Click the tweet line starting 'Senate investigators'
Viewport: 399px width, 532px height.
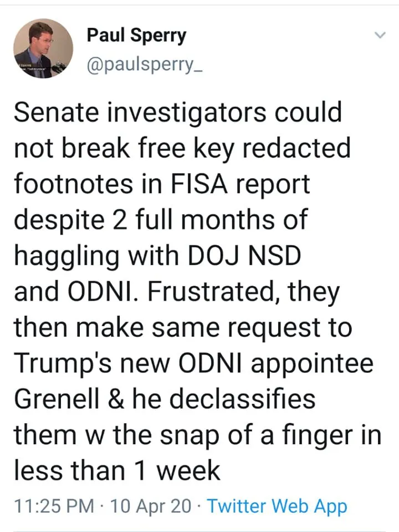pyautogui.click(x=178, y=112)
